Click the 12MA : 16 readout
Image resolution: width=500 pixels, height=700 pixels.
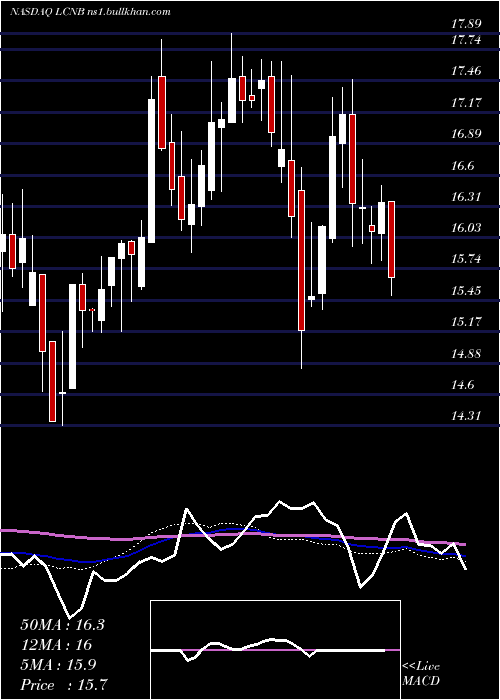pyautogui.click(x=56, y=645)
